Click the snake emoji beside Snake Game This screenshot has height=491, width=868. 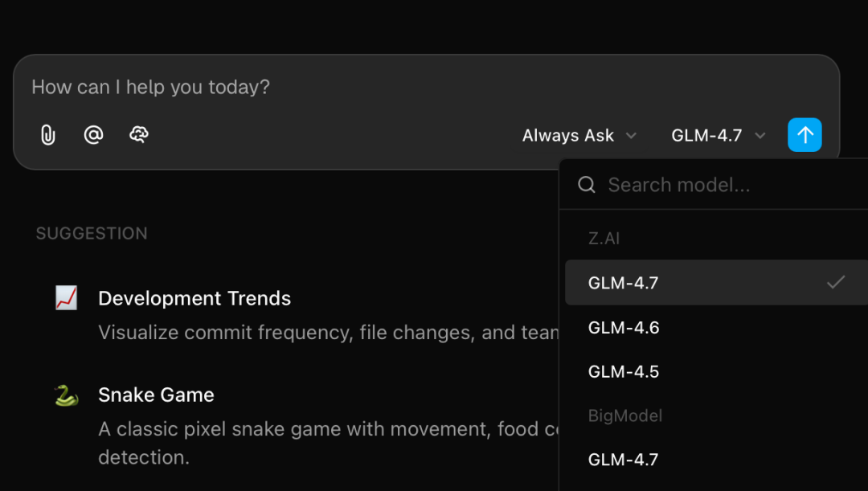tap(66, 395)
